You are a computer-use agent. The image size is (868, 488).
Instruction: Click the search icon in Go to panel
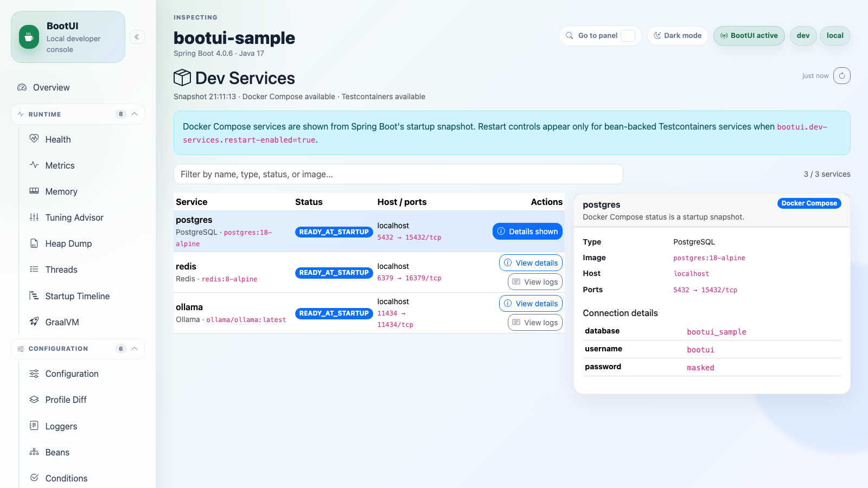[x=570, y=36]
